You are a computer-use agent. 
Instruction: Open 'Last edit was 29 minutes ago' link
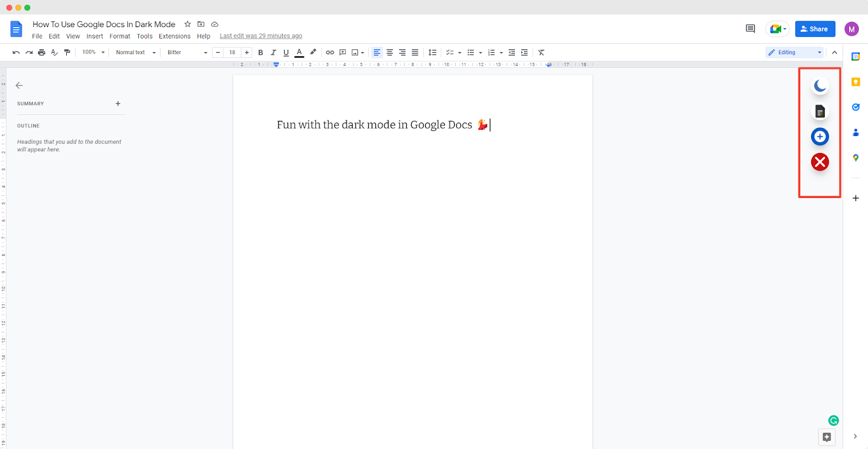[261, 36]
